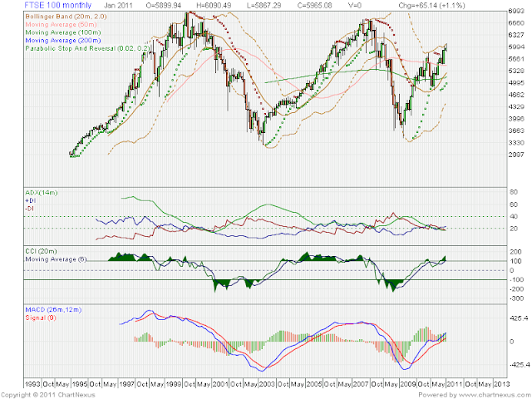Click the +DI legend label
The width and height of the screenshot is (532, 399).
[30, 200]
